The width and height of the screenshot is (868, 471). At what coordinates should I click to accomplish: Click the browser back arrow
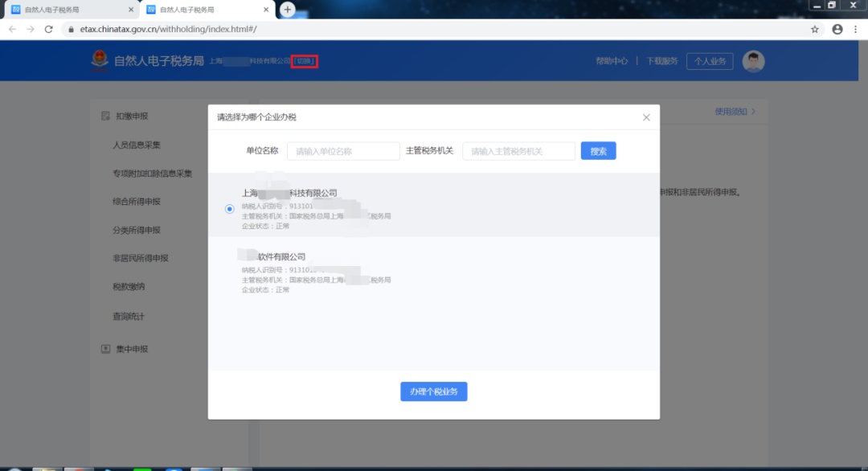click(12, 29)
